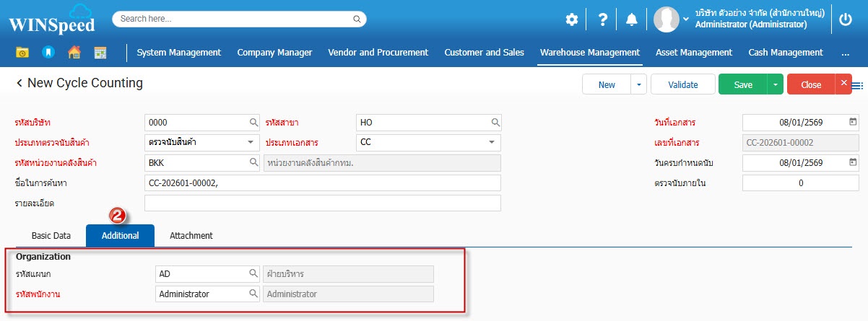Expand the New button dropdown arrow
This screenshot has width=868, height=321.
(638, 84)
